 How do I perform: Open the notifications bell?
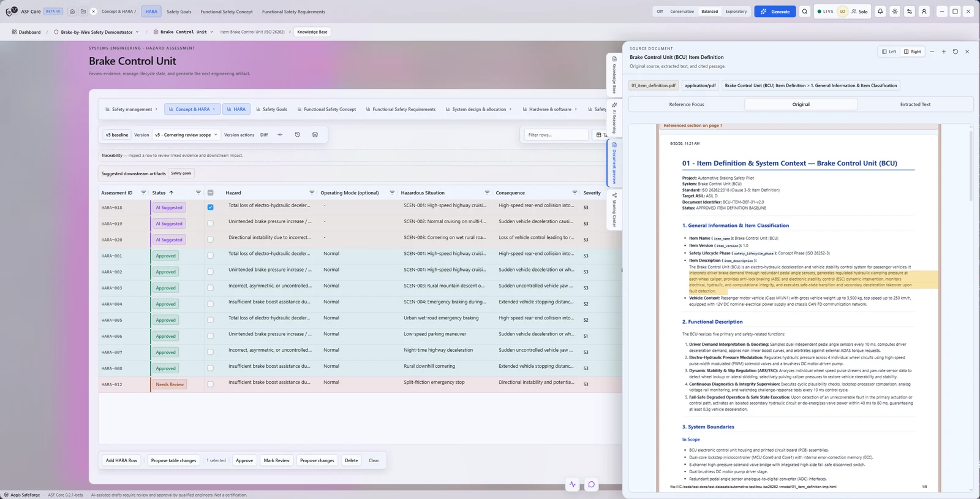coord(880,11)
